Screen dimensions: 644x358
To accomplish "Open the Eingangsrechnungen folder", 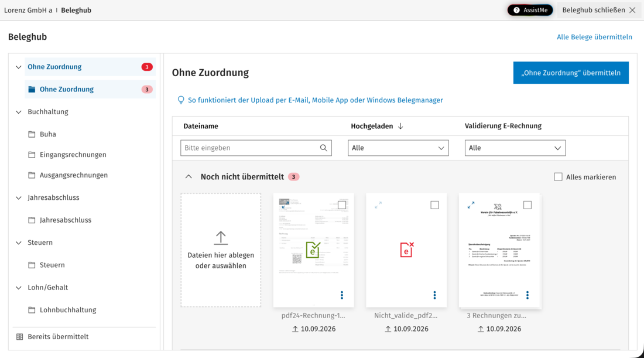I will click(x=73, y=155).
